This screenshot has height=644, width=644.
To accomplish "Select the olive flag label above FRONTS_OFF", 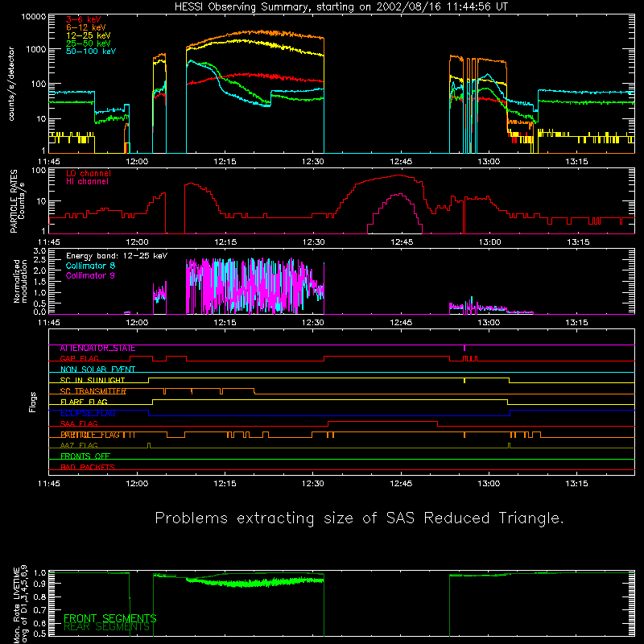I will point(79,446).
